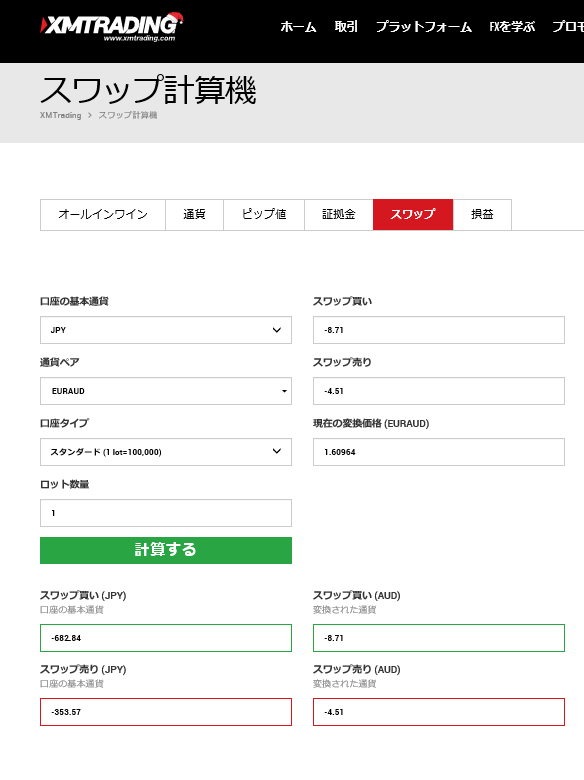Click the 口座タイプ label

64,423
